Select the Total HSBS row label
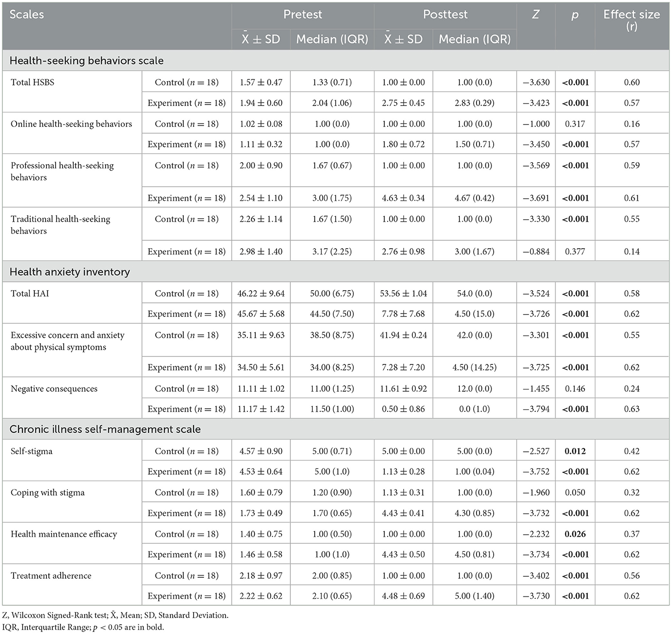The image size is (672, 634). tap(33, 83)
